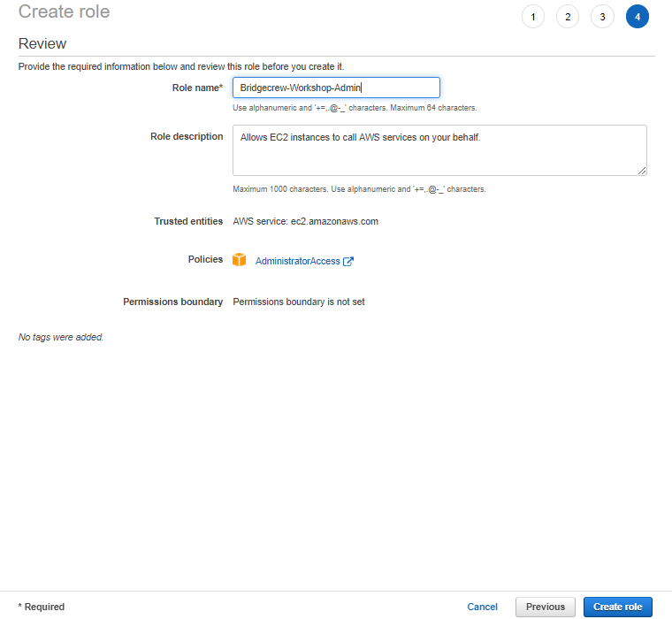Screen dimensions: 672x619
Task: Select 'Permissions boundary is not set' text
Action: pyautogui.click(x=298, y=302)
